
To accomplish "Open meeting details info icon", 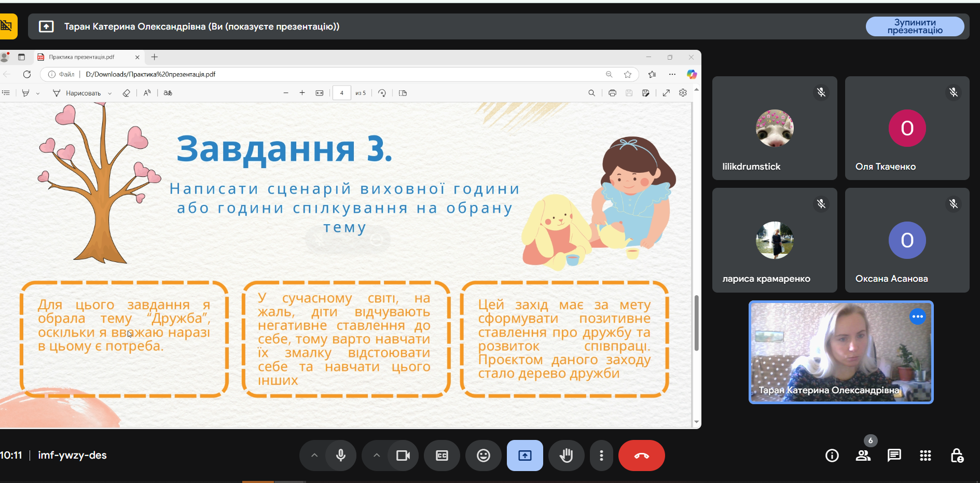I will (832, 456).
